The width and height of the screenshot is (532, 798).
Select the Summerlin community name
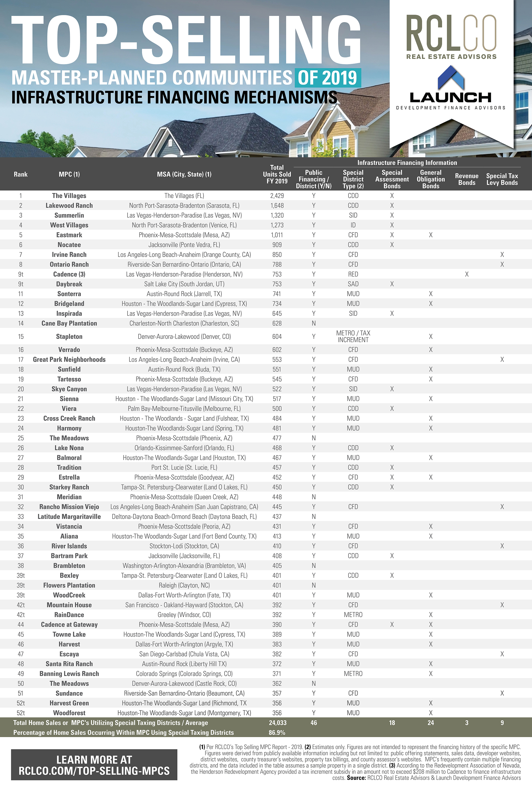69,215
